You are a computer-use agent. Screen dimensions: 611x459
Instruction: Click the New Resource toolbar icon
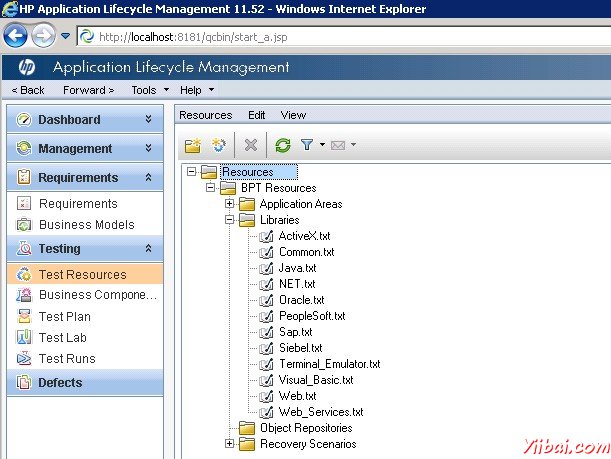[x=219, y=145]
